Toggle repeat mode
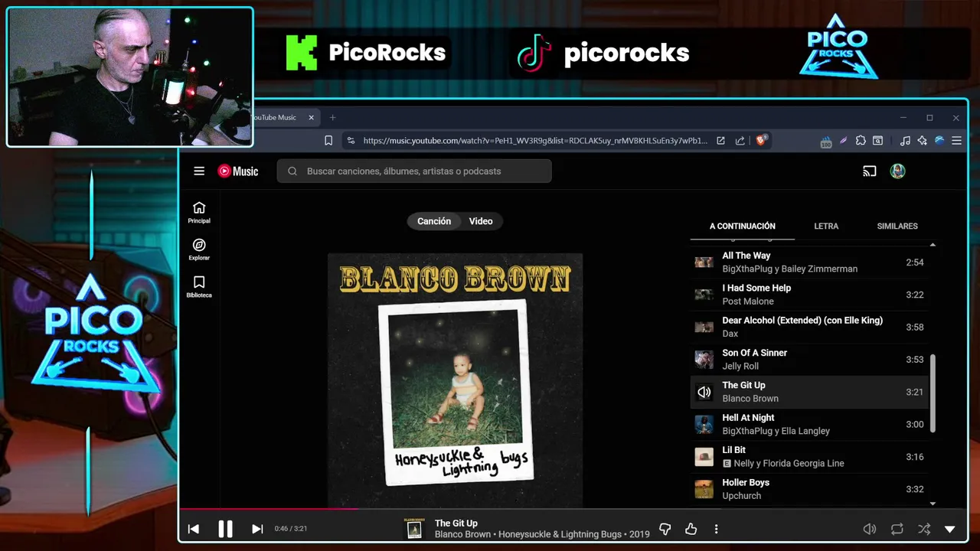 coord(897,529)
